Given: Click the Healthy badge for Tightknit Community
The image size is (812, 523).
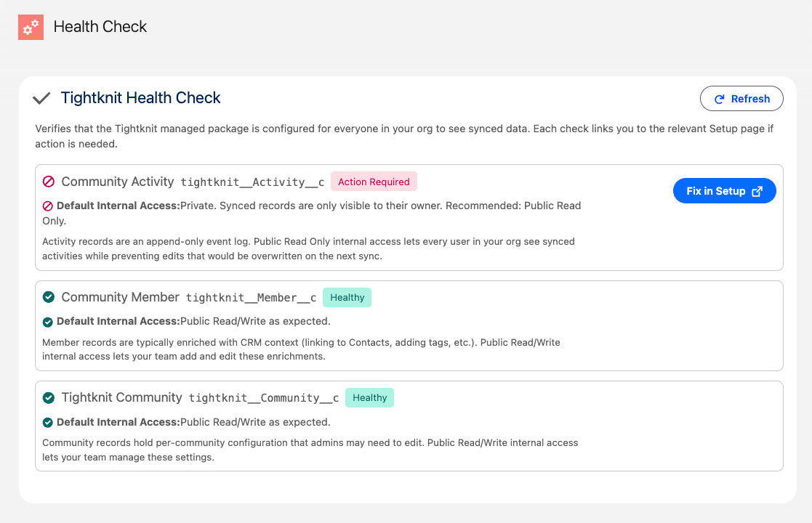Looking at the screenshot, I should click(370, 398).
